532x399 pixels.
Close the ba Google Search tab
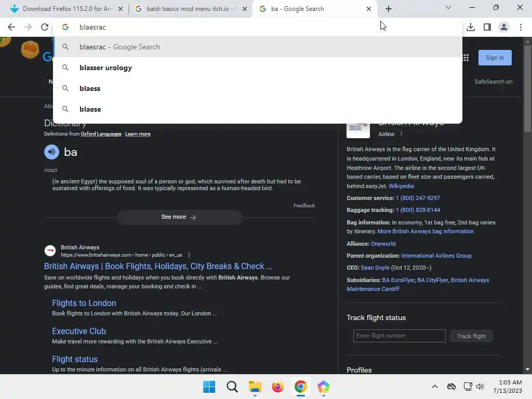click(369, 9)
